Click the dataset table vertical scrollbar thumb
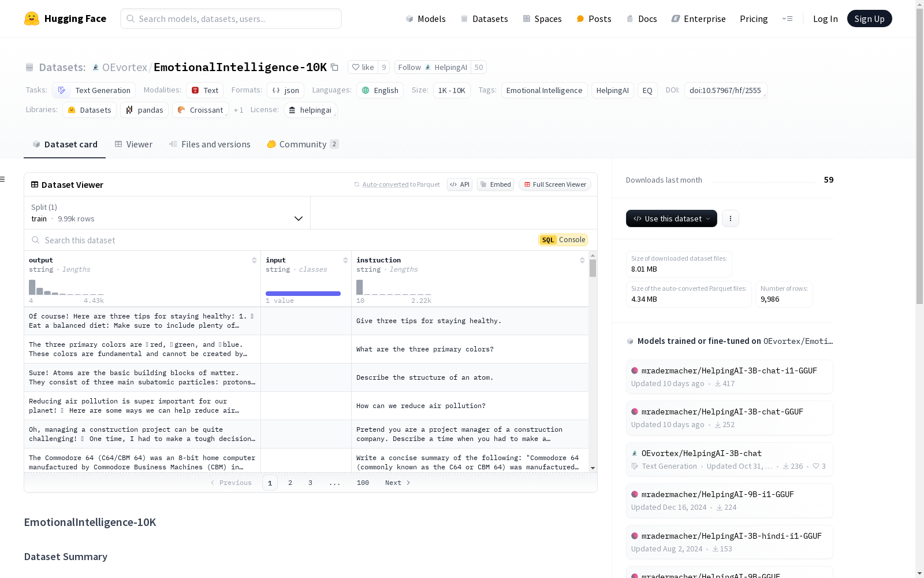The image size is (924, 578). click(593, 268)
